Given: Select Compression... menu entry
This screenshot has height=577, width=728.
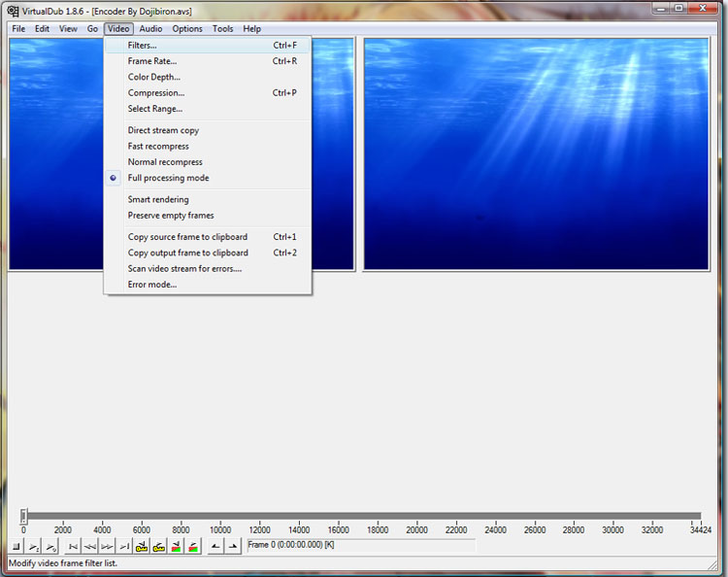Looking at the screenshot, I should pyautogui.click(x=155, y=93).
